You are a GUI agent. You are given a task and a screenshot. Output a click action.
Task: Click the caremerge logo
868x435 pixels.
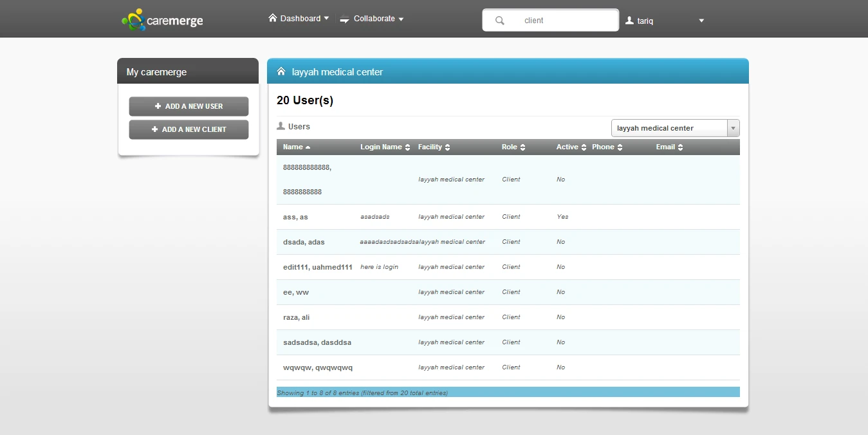(x=162, y=20)
